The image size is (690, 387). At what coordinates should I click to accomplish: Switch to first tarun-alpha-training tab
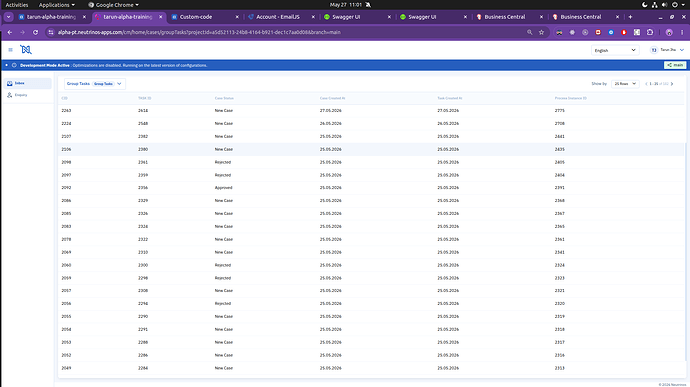[51, 17]
